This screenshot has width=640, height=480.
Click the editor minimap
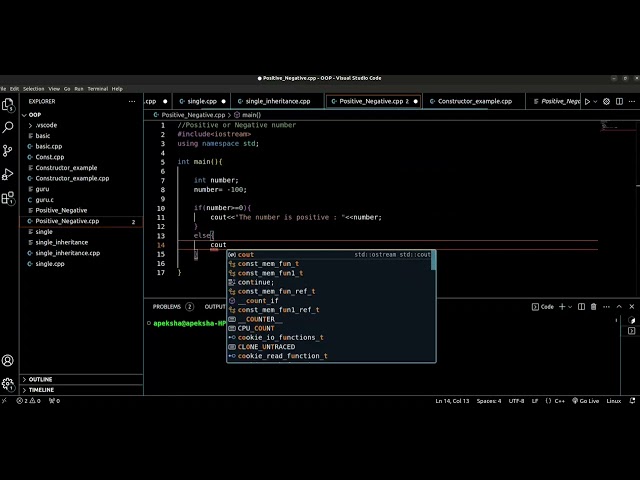[617, 127]
